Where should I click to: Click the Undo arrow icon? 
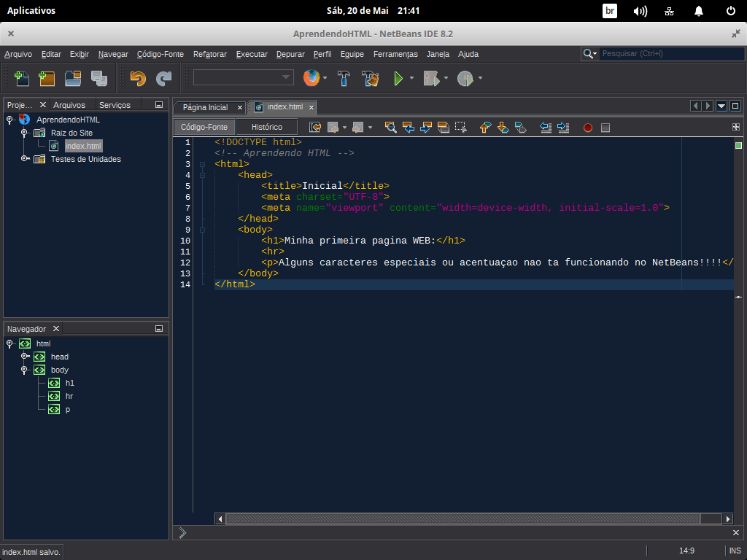pos(138,78)
